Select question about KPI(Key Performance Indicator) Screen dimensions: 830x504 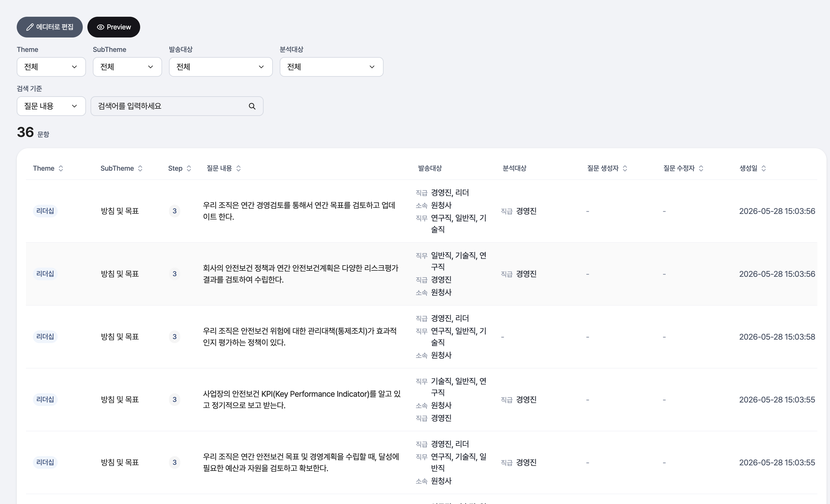[301, 400]
